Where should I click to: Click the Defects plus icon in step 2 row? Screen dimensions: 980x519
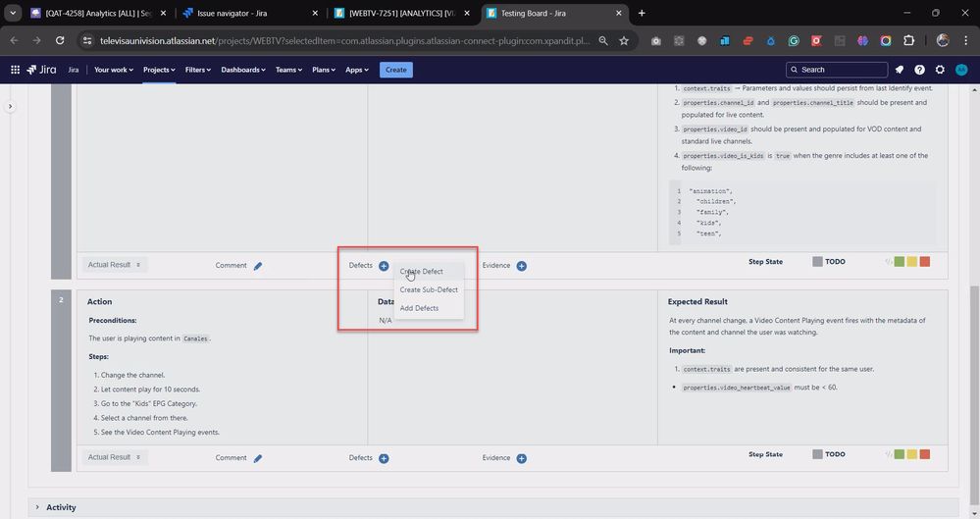[384, 458]
